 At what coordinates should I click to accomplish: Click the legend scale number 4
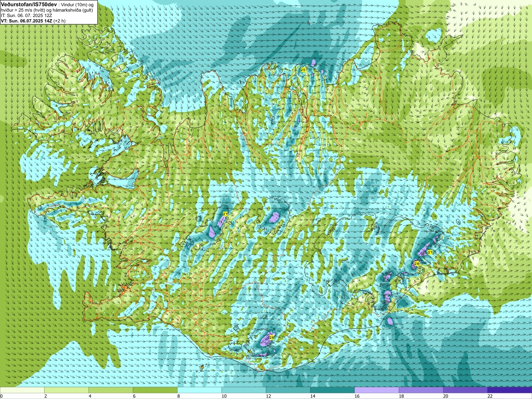pyautogui.click(x=90, y=396)
